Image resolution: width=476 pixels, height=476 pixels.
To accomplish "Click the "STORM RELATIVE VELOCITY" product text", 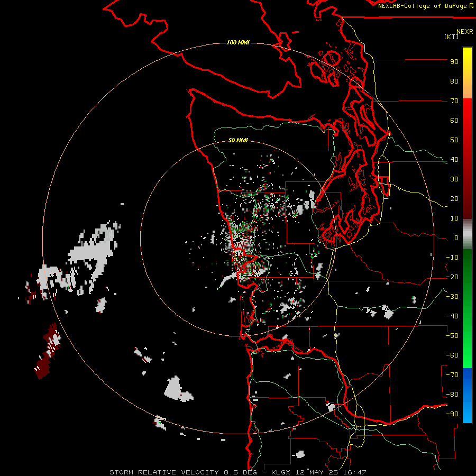I will click(x=164, y=472).
